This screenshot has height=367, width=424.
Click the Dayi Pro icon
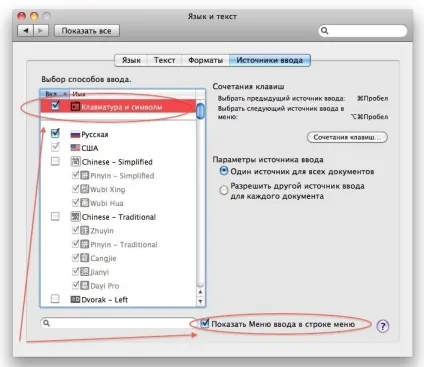point(85,286)
